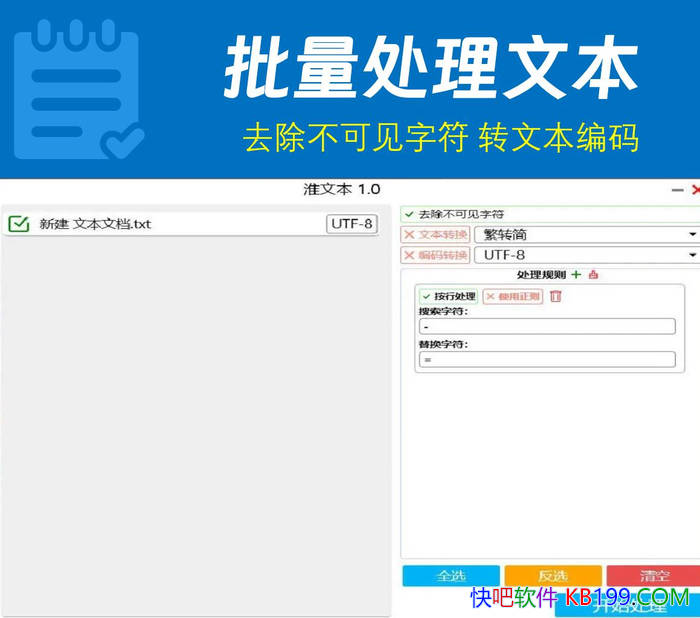Click the green plus icon to add rule
The width and height of the screenshot is (700, 618).
click(x=576, y=275)
